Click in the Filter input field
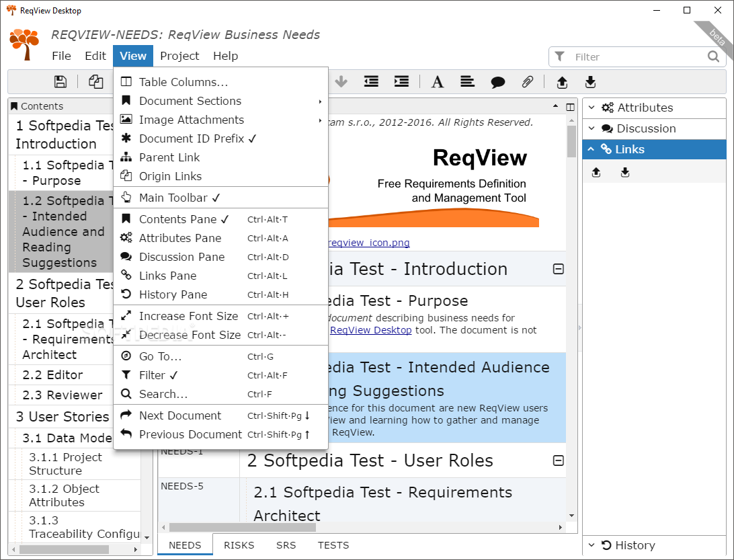 click(639, 56)
